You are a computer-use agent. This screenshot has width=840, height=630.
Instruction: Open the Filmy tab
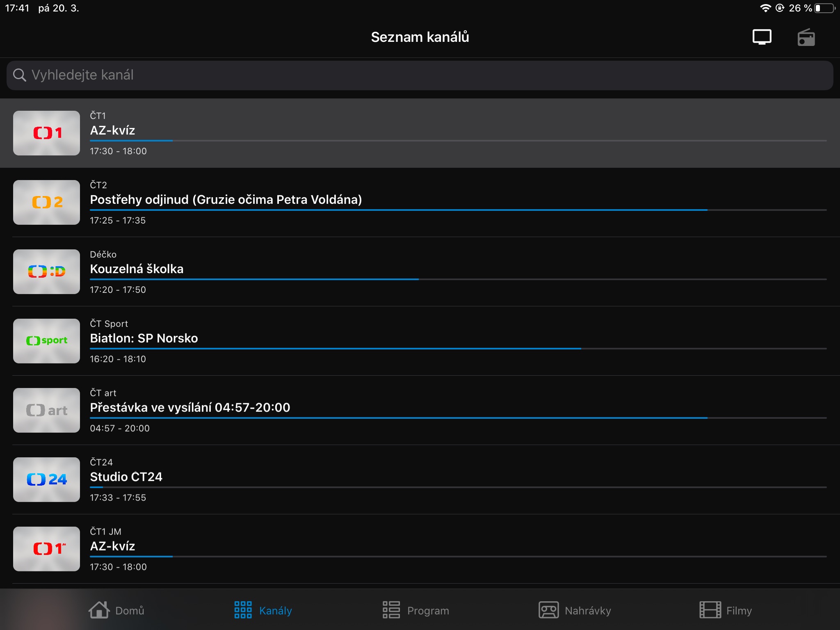coord(725,610)
